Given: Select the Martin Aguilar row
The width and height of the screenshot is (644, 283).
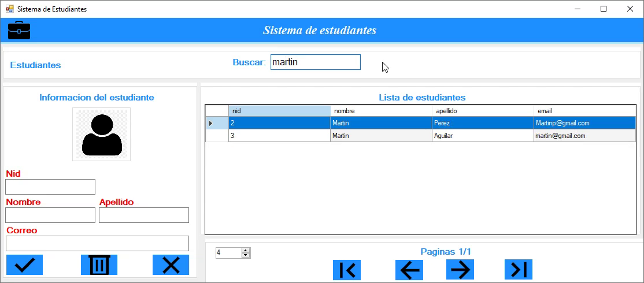Looking at the screenshot, I should (x=382, y=136).
